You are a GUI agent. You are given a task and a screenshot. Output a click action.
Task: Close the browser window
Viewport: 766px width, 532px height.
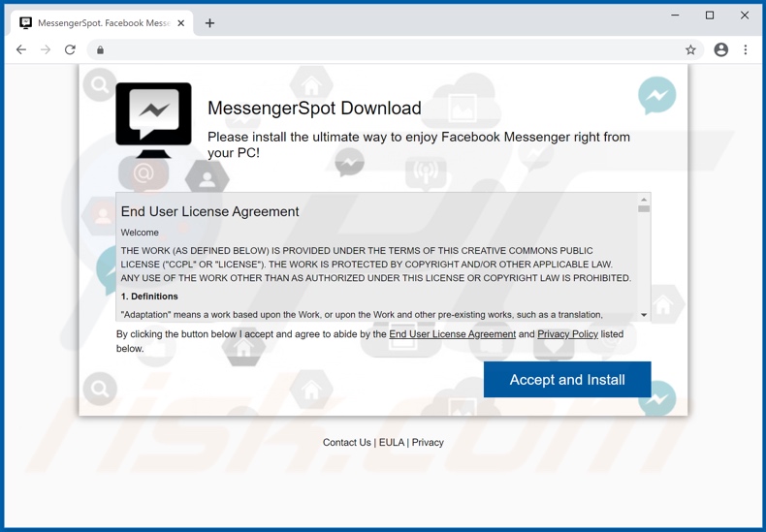coord(745,16)
